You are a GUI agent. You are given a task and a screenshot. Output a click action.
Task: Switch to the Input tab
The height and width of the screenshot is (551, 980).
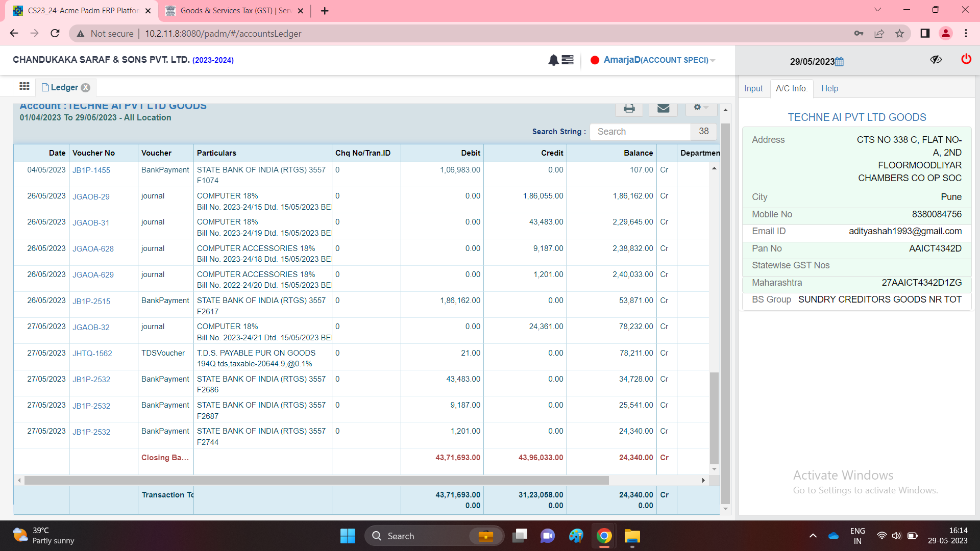753,88
